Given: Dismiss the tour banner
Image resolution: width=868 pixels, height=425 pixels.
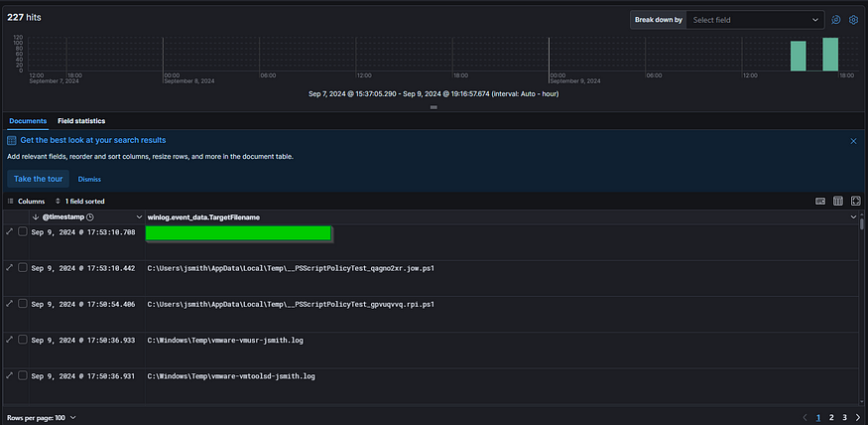Looking at the screenshot, I should tap(89, 180).
